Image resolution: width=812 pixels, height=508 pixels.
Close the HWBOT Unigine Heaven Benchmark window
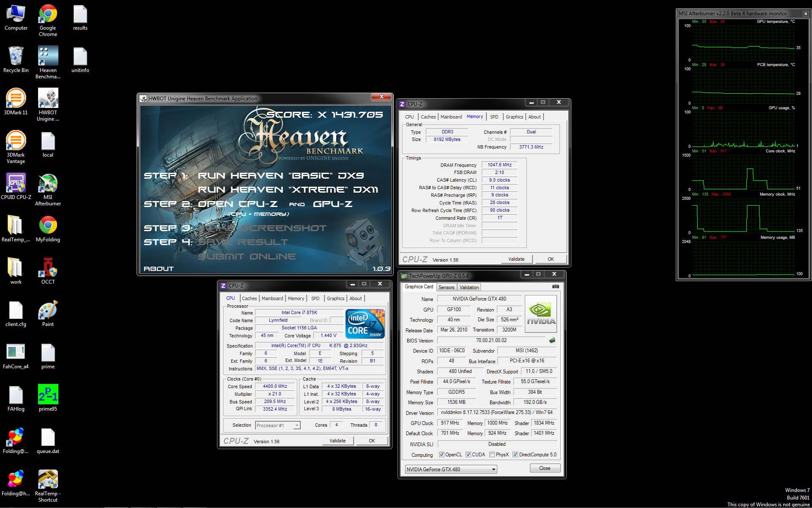(x=381, y=97)
